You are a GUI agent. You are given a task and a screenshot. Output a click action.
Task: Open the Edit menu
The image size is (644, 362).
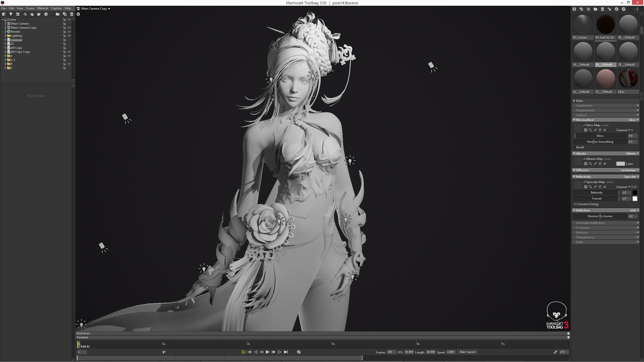[11, 8]
